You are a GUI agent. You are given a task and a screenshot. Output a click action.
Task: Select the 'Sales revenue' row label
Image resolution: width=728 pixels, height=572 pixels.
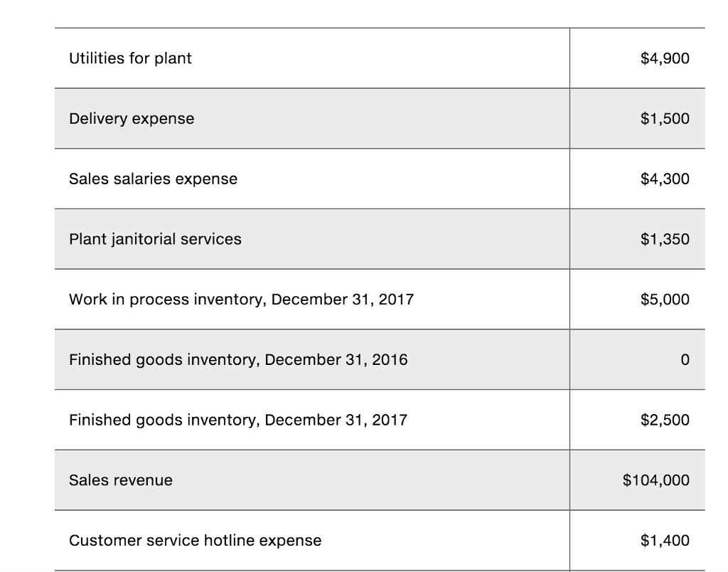[121, 480]
